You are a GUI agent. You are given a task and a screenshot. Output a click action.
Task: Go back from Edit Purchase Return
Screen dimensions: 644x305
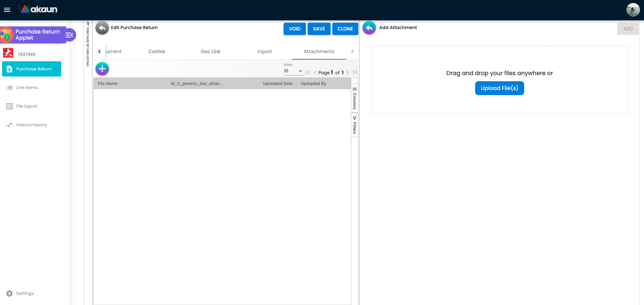(102, 28)
